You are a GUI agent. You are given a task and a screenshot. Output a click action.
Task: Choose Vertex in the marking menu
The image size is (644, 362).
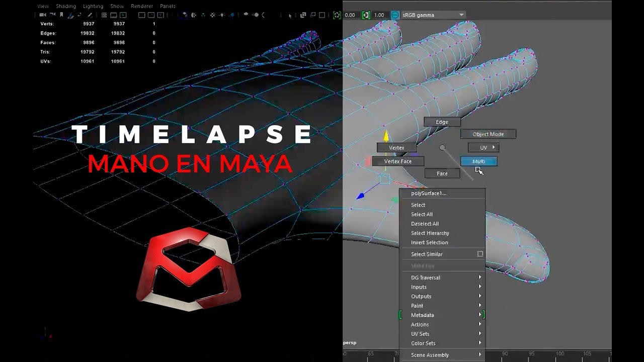(x=396, y=148)
